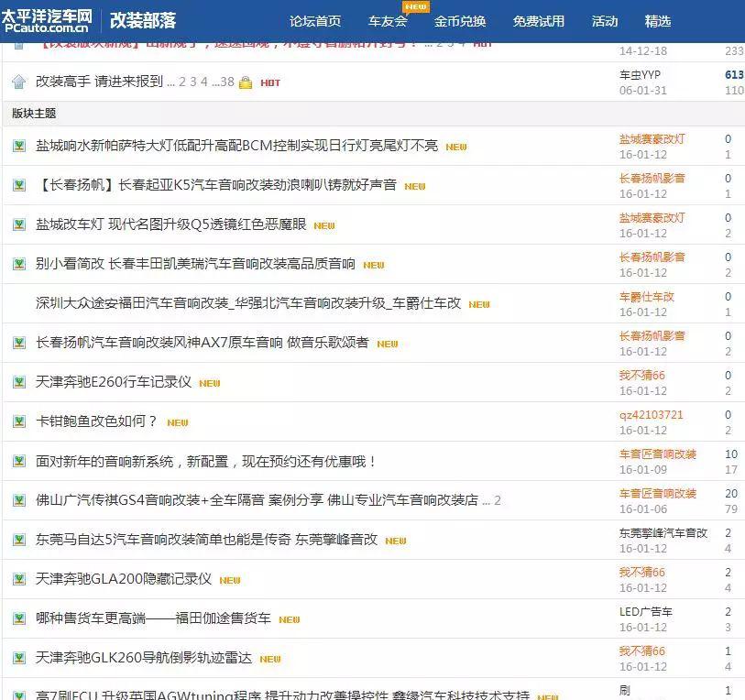Click the lock icon on 改装高手 thread
Image resolution: width=745 pixels, height=700 pixels.
tap(246, 82)
